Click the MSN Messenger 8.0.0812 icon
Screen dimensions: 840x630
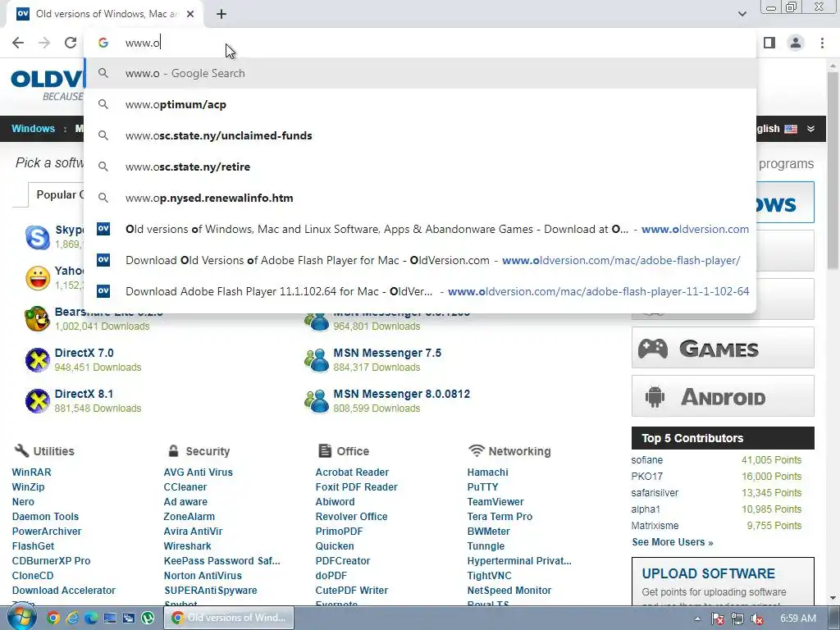pyautogui.click(x=317, y=400)
